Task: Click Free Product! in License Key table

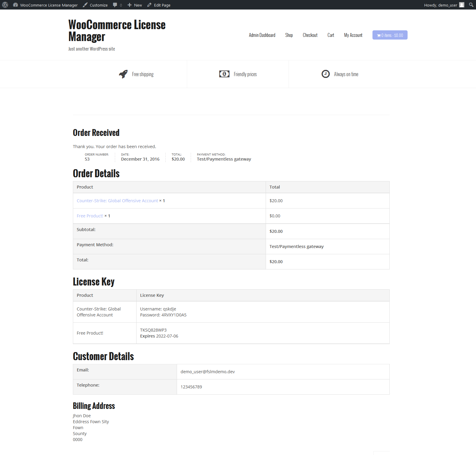Action: point(90,333)
